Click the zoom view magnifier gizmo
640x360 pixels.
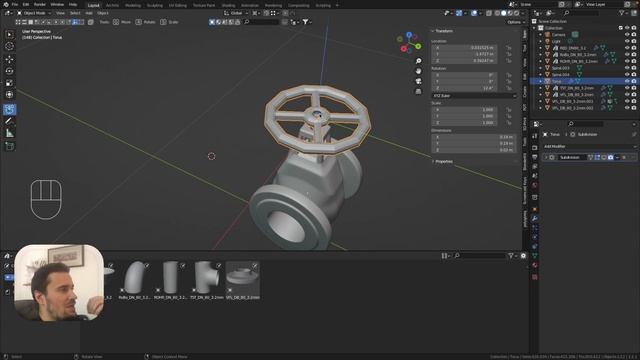click(418, 61)
